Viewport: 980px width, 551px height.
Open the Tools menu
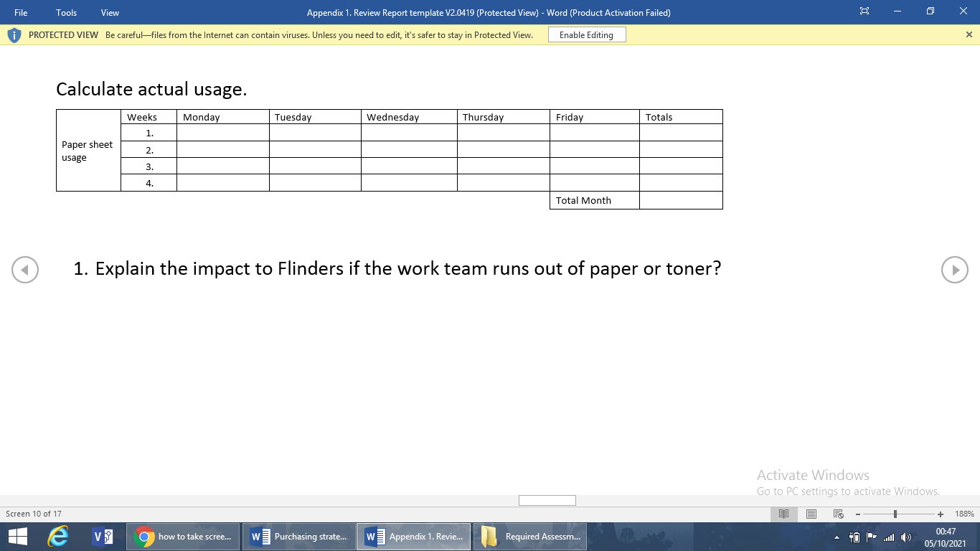tap(65, 12)
